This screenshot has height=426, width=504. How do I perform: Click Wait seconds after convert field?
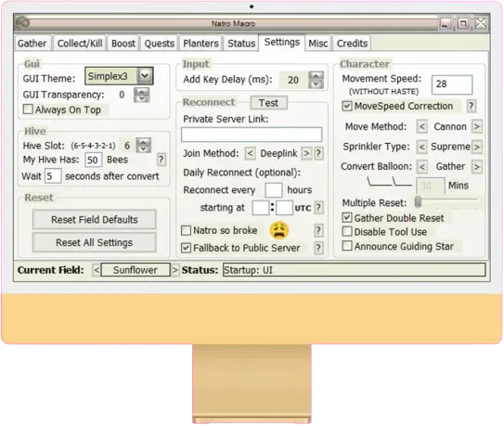[x=53, y=175]
